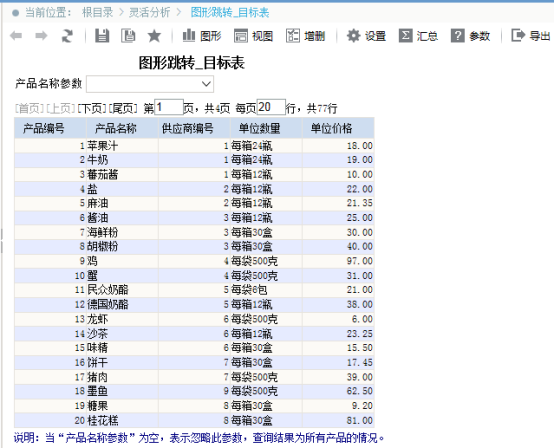Refresh the report with the refresh icon
This screenshot has height=448, width=554.
tap(67, 36)
